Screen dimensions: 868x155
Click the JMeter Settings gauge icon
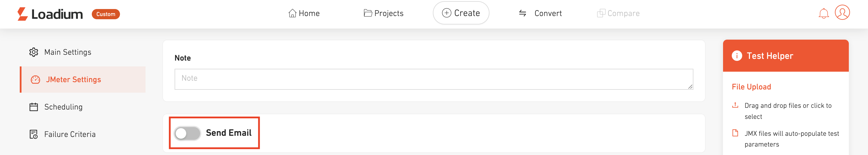35,80
